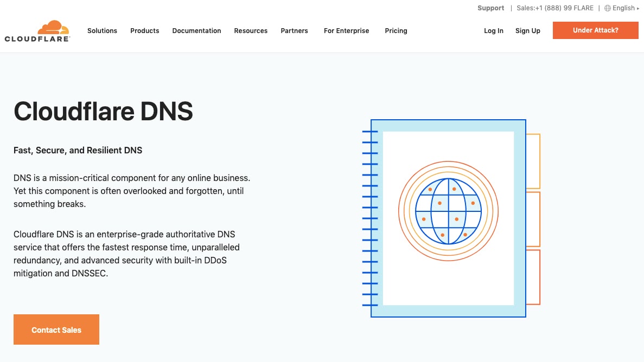644x362 pixels.
Task: Open the Documentation section
Action: click(x=196, y=30)
